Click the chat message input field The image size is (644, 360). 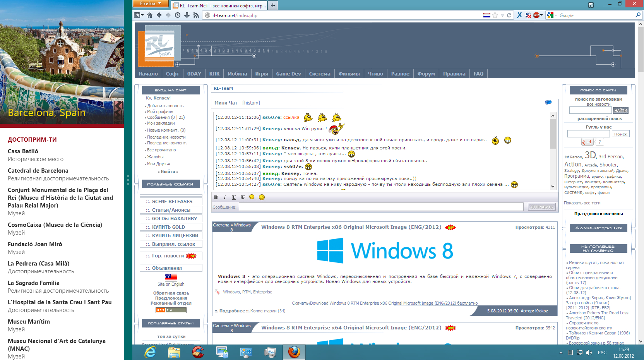point(381,207)
